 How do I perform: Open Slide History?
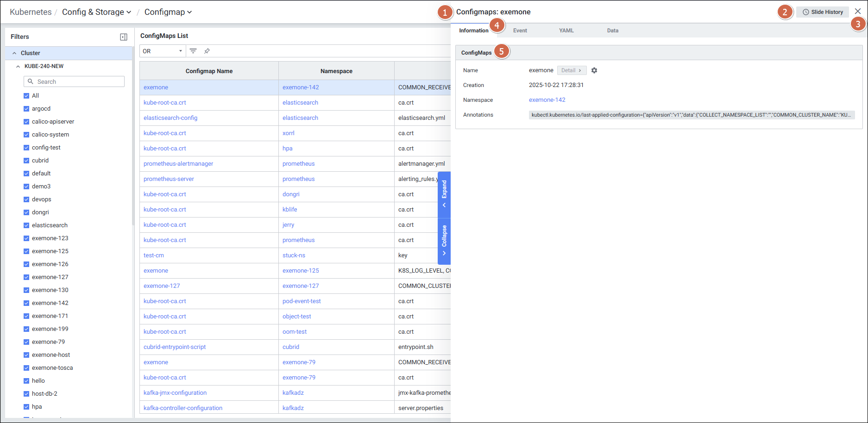click(823, 12)
